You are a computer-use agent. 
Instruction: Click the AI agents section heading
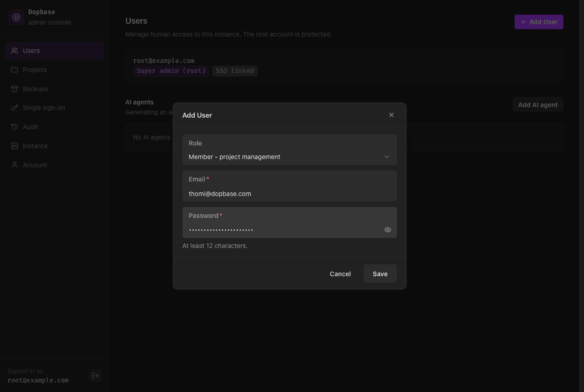tap(140, 102)
